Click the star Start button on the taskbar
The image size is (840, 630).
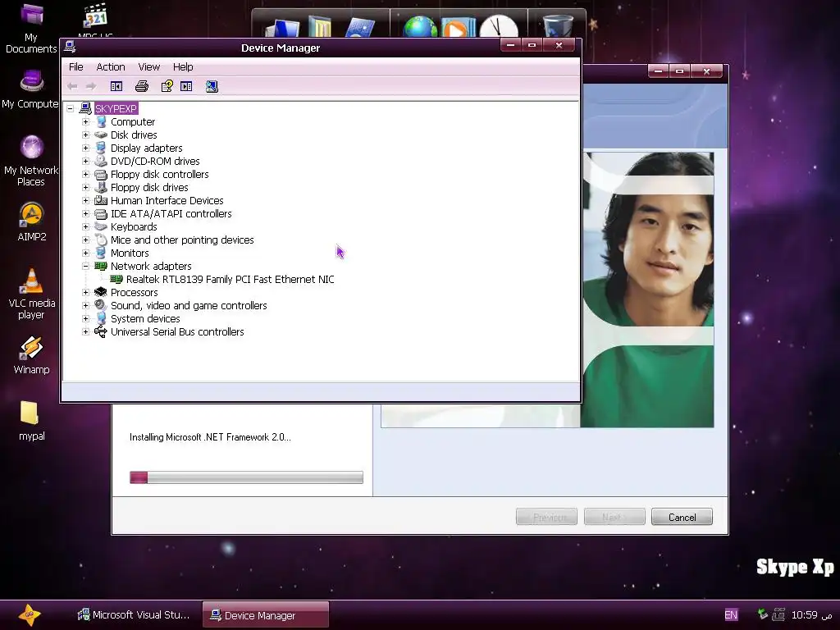[x=29, y=614]
